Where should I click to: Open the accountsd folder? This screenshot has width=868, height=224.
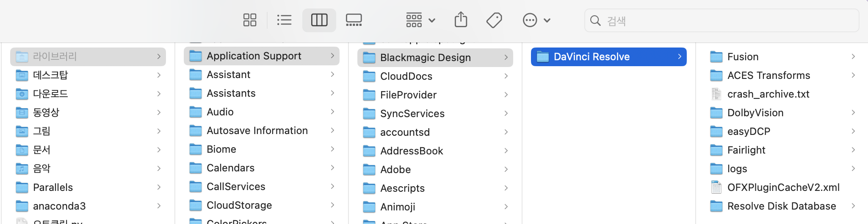[x=435, y=132]
